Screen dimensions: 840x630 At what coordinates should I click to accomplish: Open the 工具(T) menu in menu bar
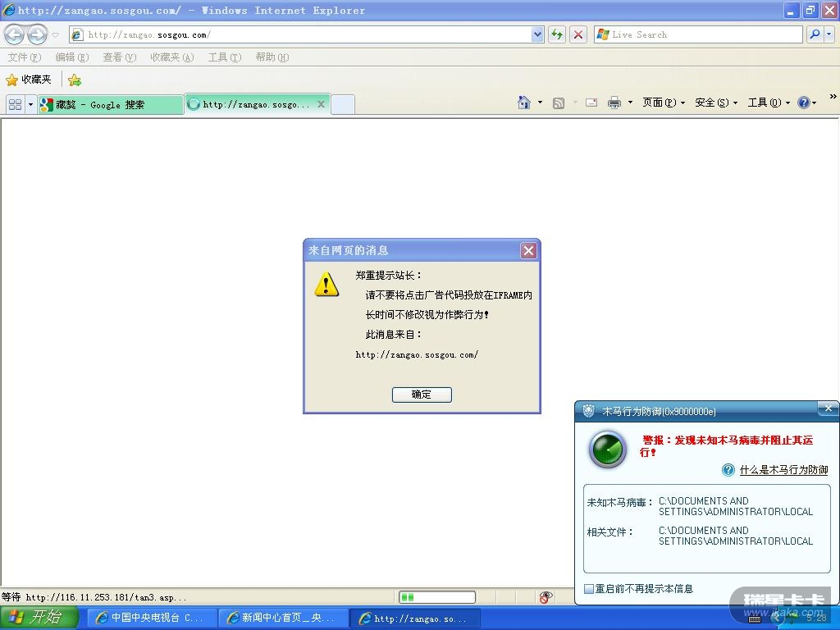click(225, 57)
